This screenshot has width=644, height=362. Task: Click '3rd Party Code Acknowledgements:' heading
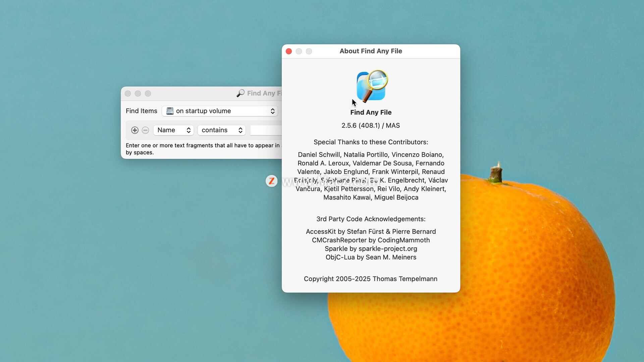pyautogui.click(x=371, y=219)
